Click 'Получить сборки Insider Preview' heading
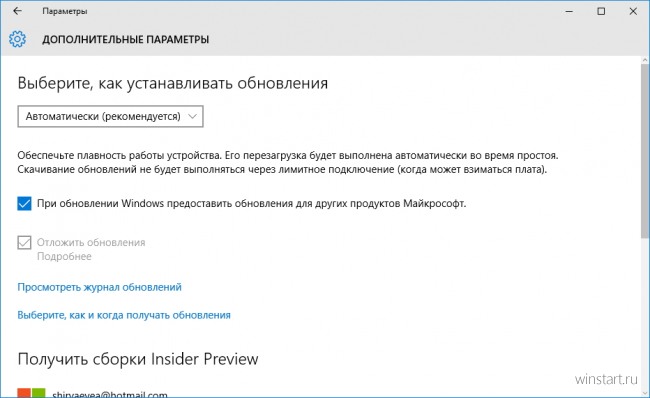 click(138, 359)
